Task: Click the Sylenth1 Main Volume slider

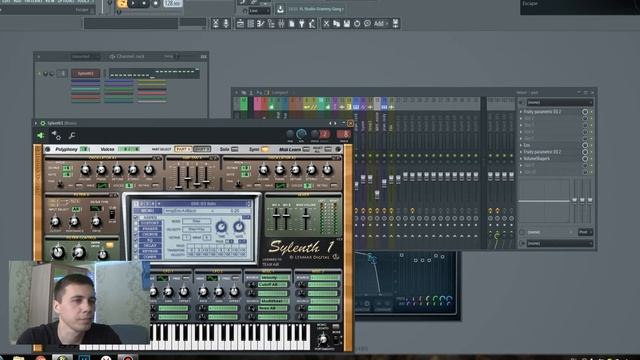Action: click(x=305, y=218)
